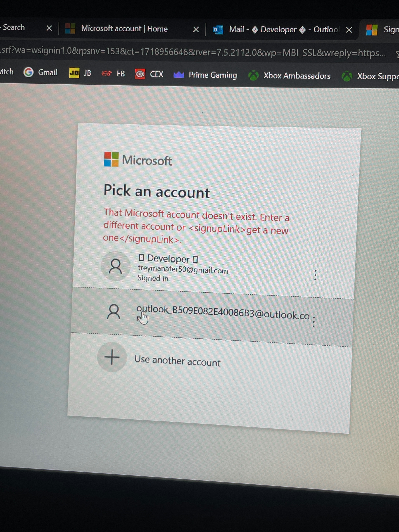399x532 pixels.
Task: Click the Microsoft logo in sign-in dialog
Action: click(138, 160)
